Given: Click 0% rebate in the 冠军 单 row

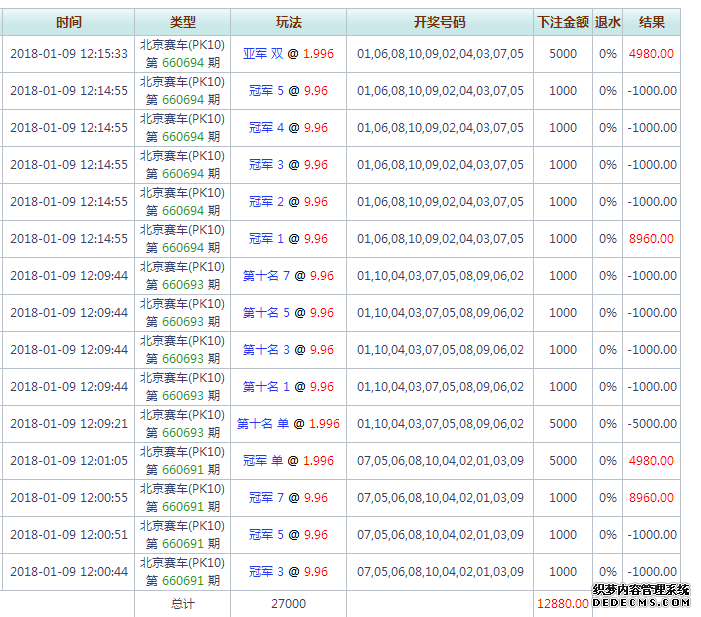Looking at the screenshot, I should (x=608, y=461).
